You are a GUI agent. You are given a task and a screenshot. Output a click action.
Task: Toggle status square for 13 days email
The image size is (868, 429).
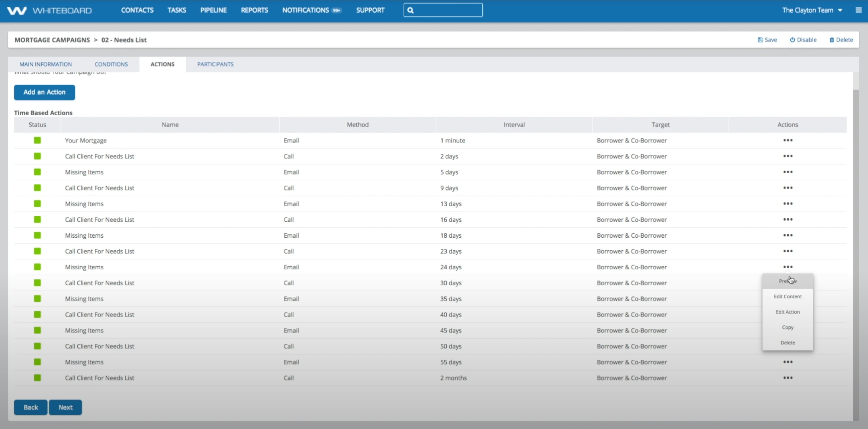pyautogui.click(x=37, y=204)
